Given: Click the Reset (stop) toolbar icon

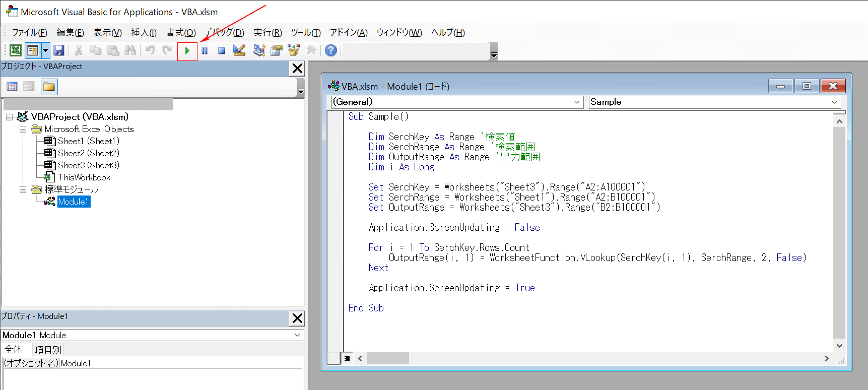Looking at the screenshot, I should click(x=221, y=51).
